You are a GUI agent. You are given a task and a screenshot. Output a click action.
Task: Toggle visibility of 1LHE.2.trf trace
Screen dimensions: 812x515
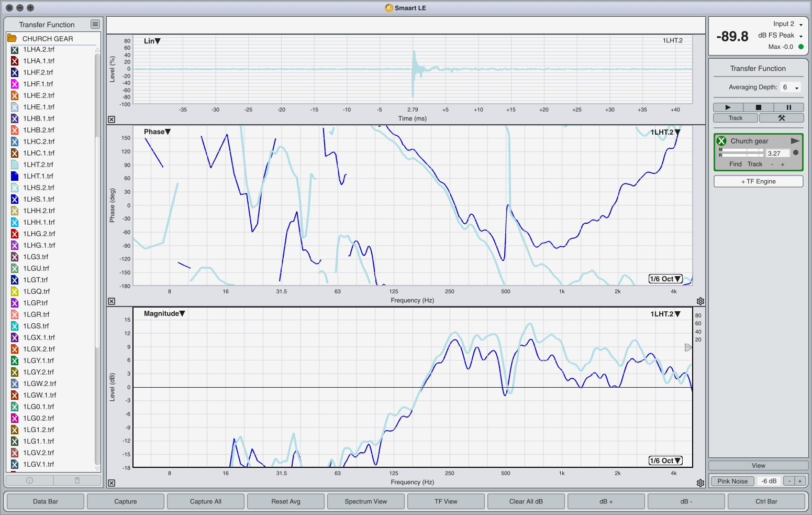(15, 96)
